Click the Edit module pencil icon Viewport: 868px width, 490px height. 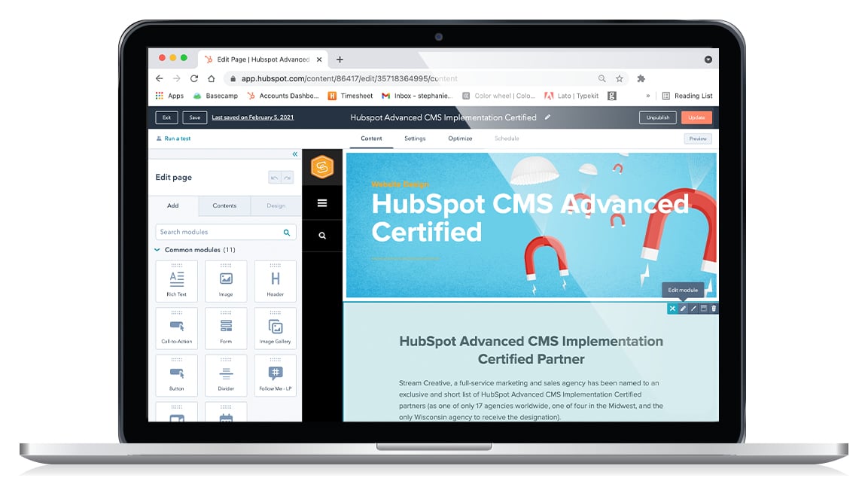click(x=683, y=309)
